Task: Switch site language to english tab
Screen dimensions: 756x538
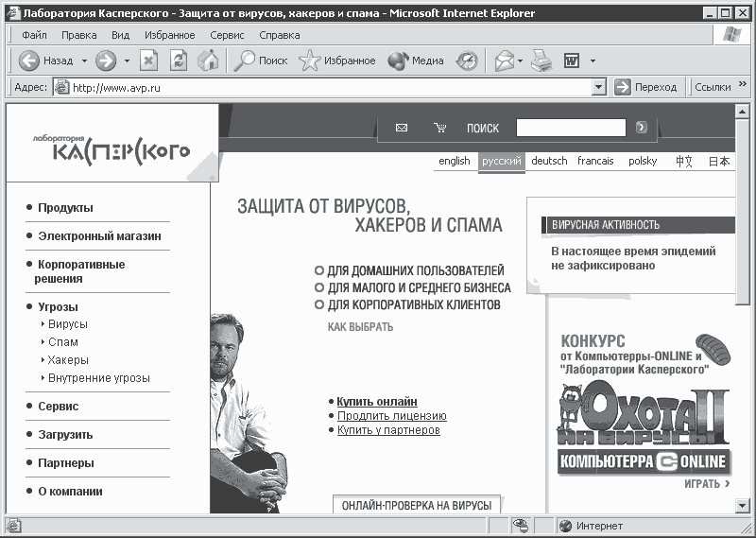Action: (455, 161)
